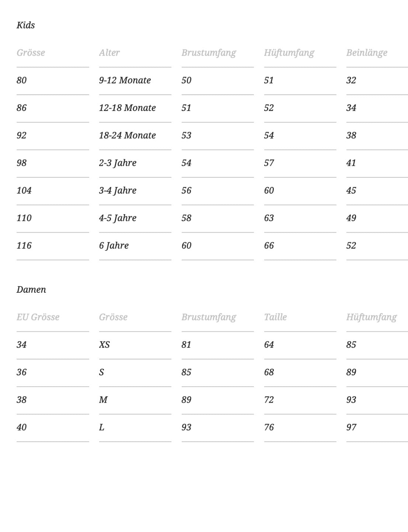
Task: Click the Alter column header
Action: tap(109, 53)
